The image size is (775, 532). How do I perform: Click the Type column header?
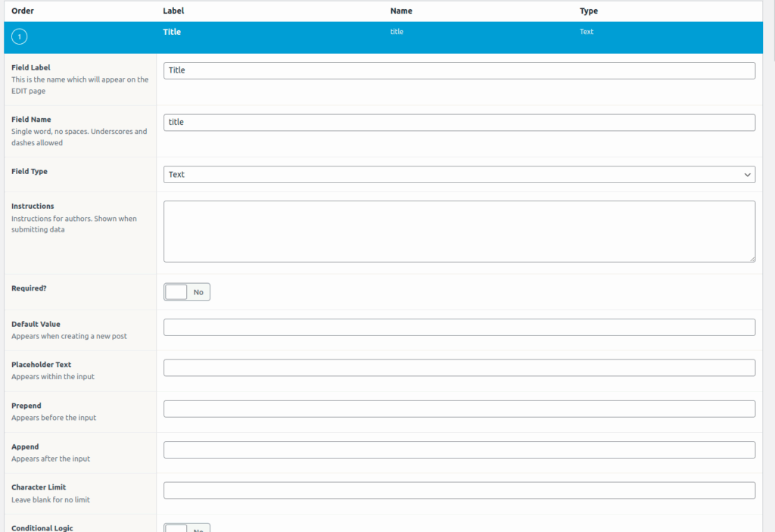click(x=589, y=11)
